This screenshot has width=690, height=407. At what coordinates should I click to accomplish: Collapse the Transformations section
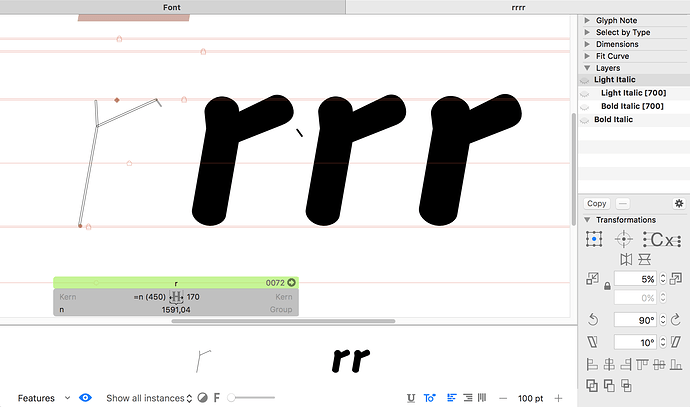587,220
